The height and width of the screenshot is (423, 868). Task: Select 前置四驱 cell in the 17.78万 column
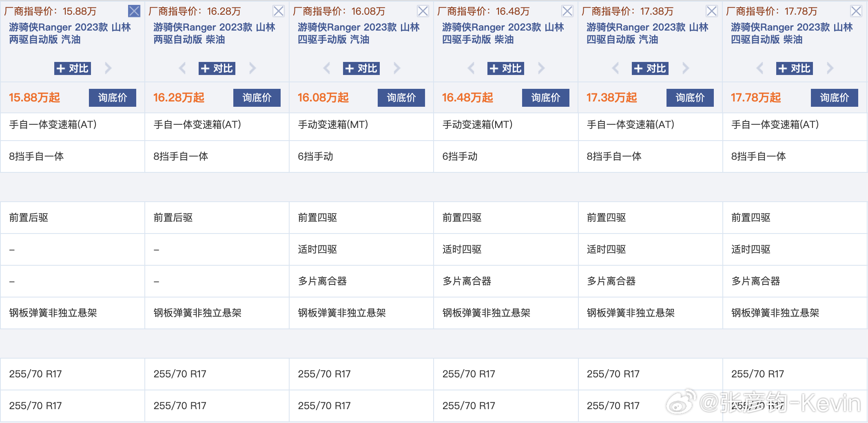pos(795,218)
